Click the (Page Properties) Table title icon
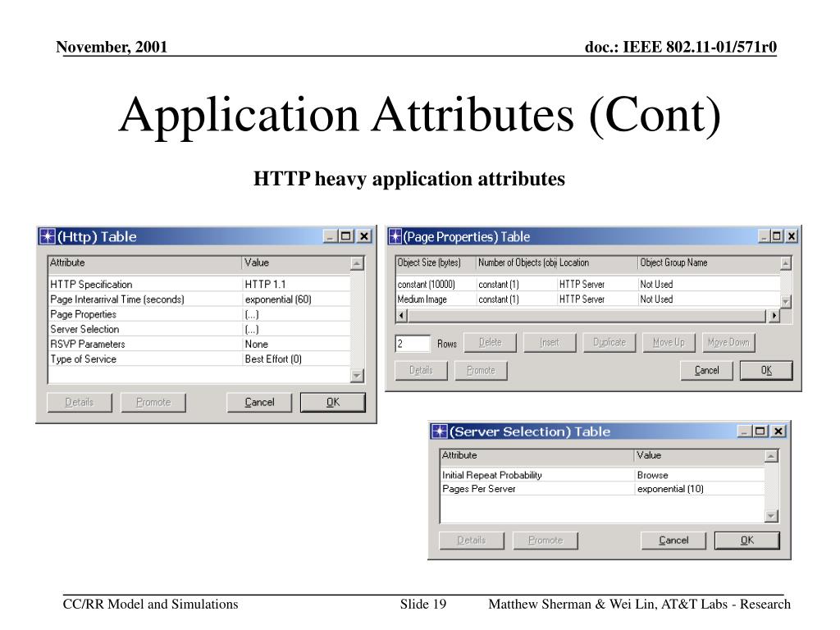840x630 pixels. [395, 236]
